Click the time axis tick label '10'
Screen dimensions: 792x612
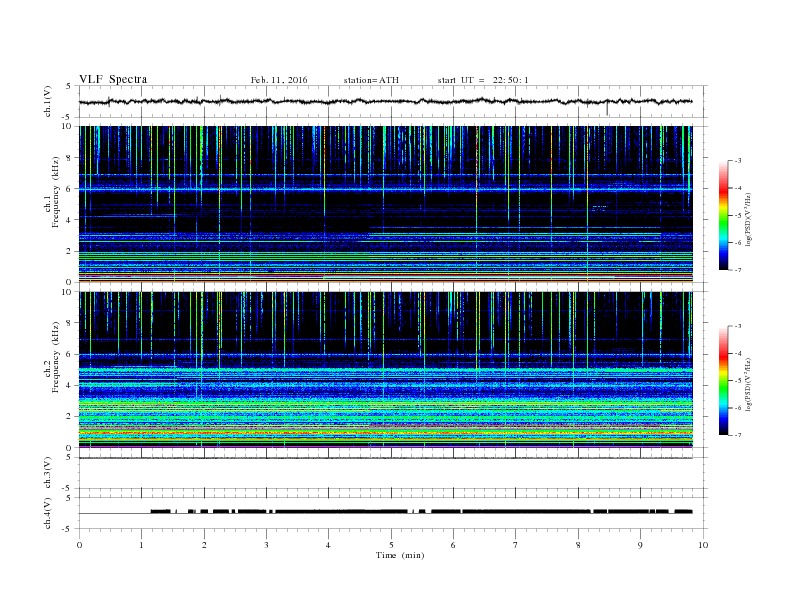703,545
